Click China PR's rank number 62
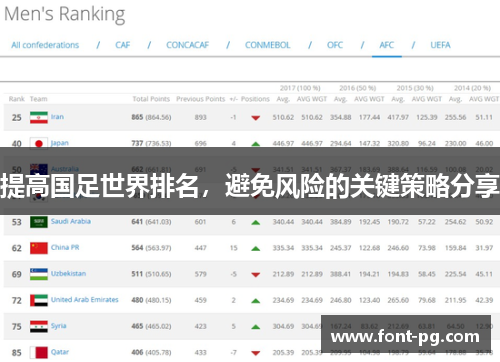The height and width of the screenshot is (362, 500). [17, 248]
